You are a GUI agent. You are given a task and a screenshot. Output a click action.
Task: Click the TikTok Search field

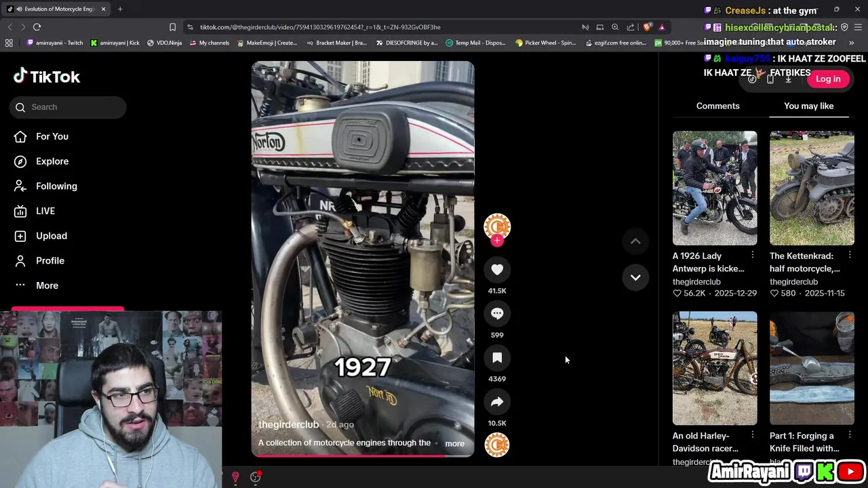pyautogui.click(x=68, y=107)
